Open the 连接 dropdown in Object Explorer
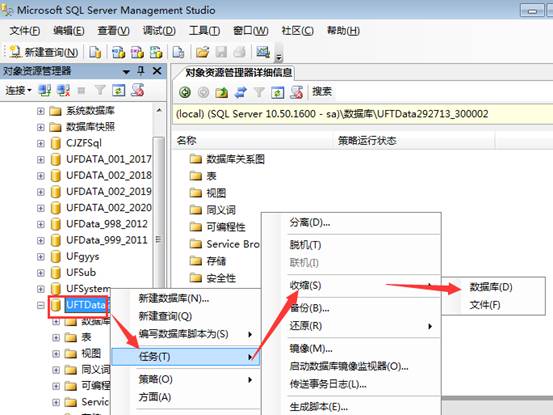 tap(18, 91)
